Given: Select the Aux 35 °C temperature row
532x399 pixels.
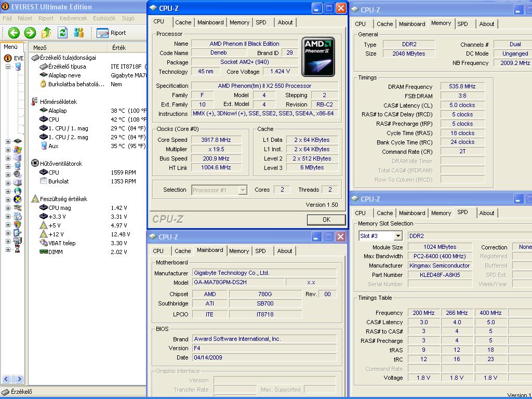Looking at the screenshot, I should 87,146.
